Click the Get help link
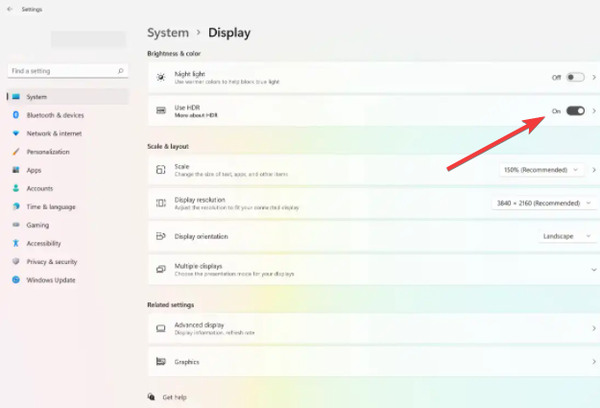 pos(174,397)
